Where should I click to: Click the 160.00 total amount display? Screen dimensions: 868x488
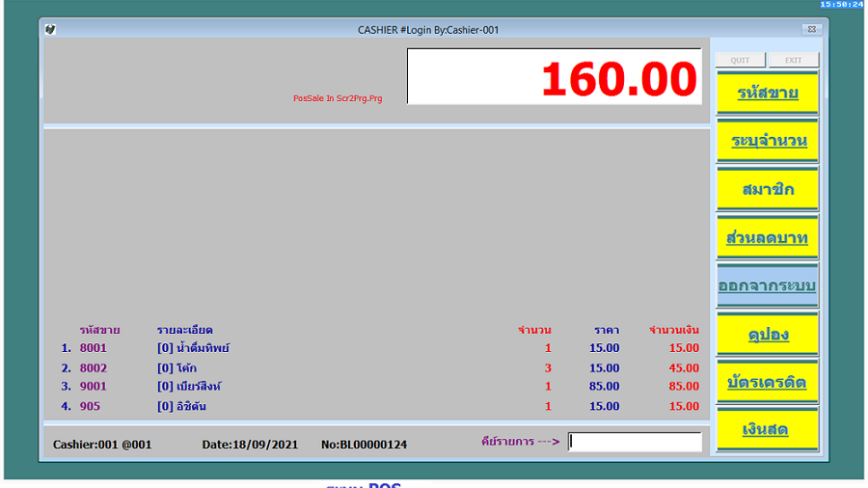(x=554, y=77)
